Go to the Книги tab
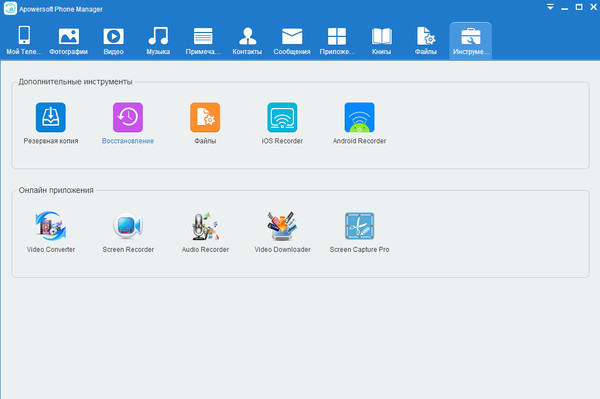Viewport: 600px width, 399px height. 382,41
